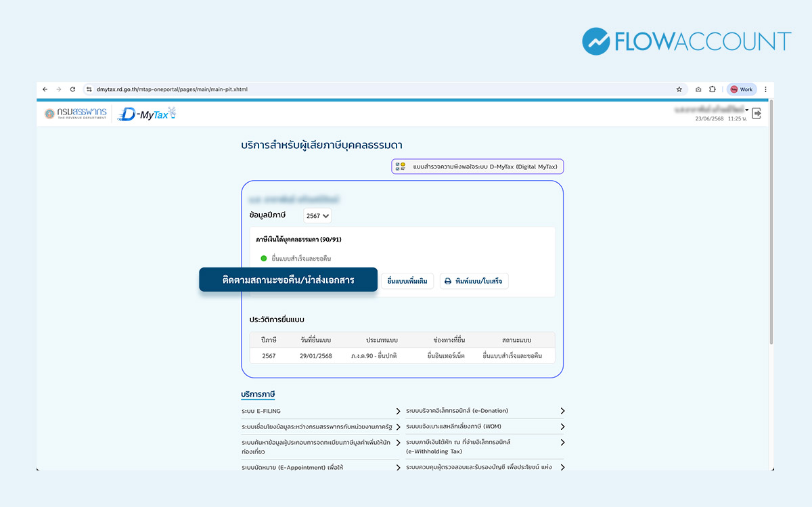Open the D-MyTax satisfaction survey link
This screenshot has width=812, height=507.
478,166
